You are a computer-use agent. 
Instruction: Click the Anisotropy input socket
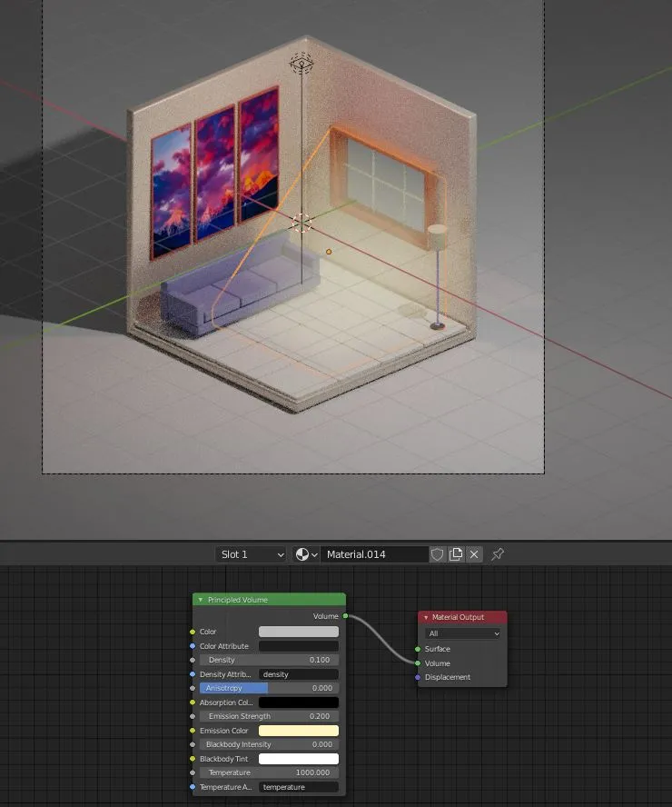(193, 688)
